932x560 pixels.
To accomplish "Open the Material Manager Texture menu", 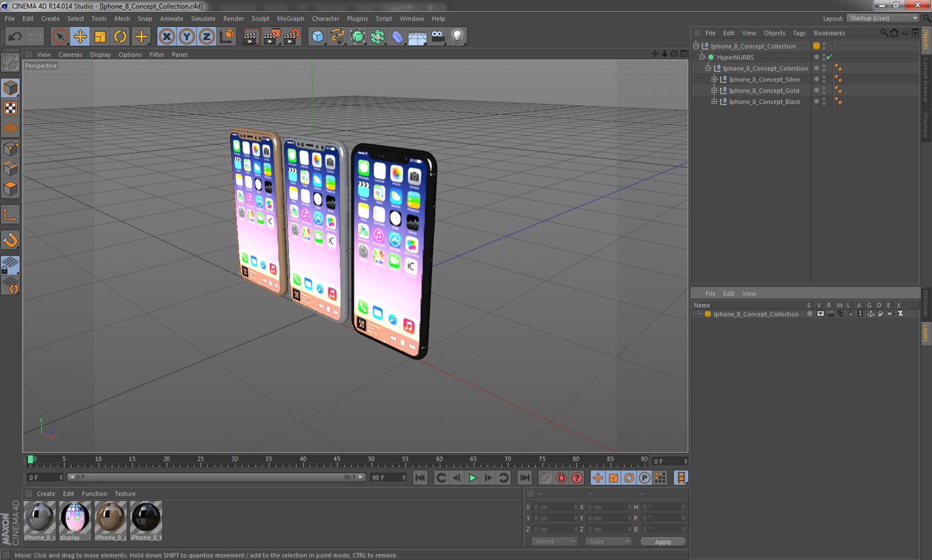I will pos(125,494).
